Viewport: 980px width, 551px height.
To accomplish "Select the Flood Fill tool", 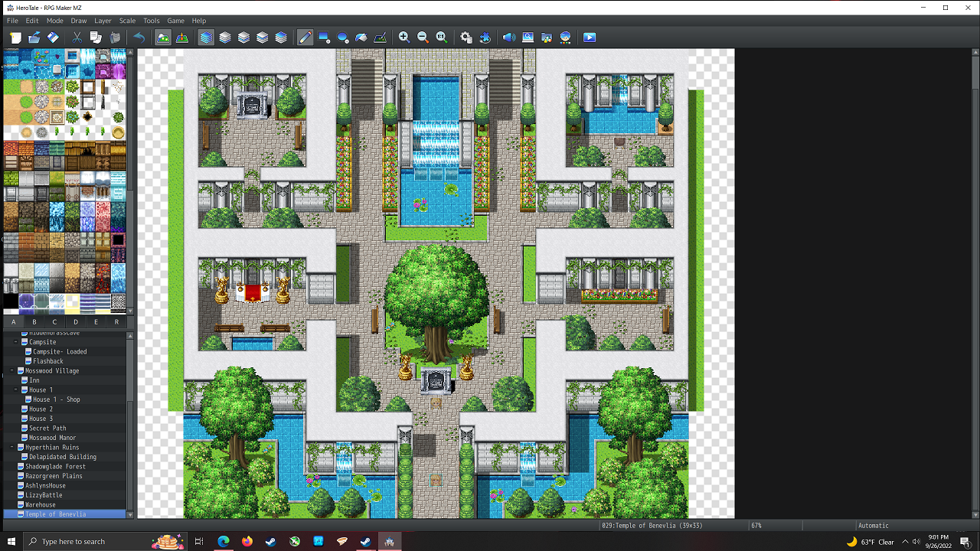I will 361,37.
